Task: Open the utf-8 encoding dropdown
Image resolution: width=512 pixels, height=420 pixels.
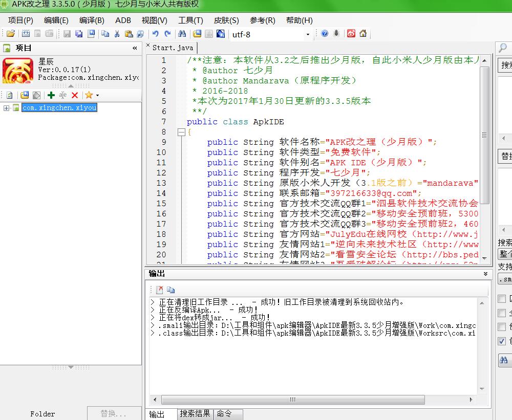Action: pos(308,35)
